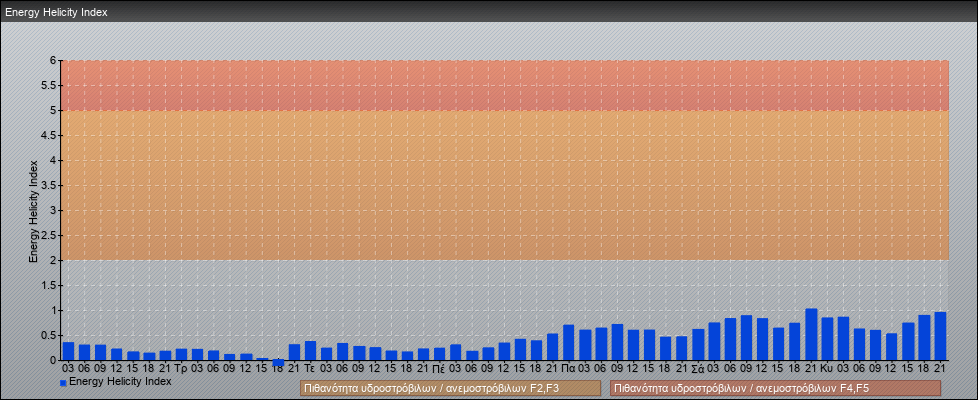978x400 pixels.
Task: Select the F2,F3 waterspout probability legend box
Action: pos(450,388)
